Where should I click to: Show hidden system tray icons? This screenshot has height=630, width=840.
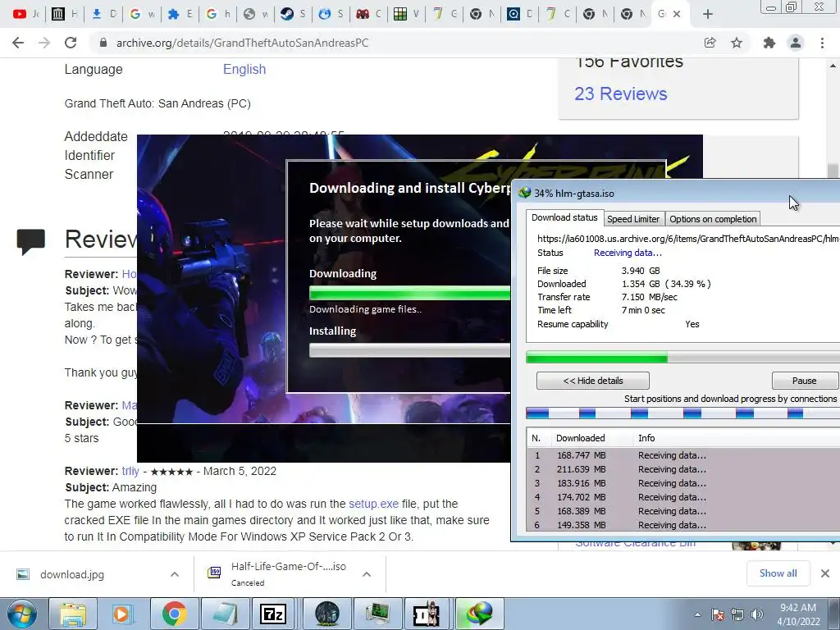(697, 614)
